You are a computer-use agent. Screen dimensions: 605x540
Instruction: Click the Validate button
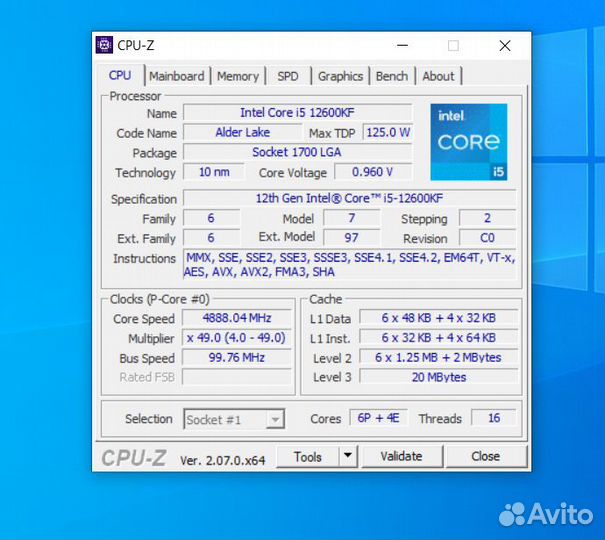pos(401,456)
